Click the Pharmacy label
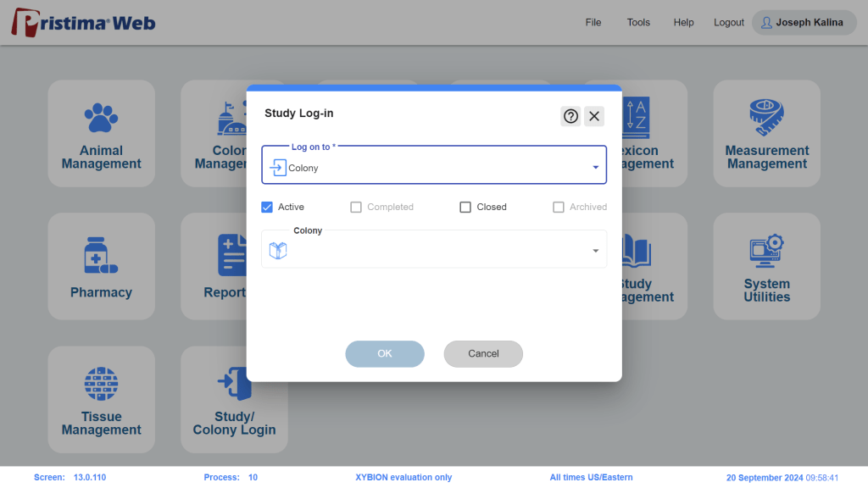This screenshot has width=868, height=488. pyautogui.click(x=102, y=292)
